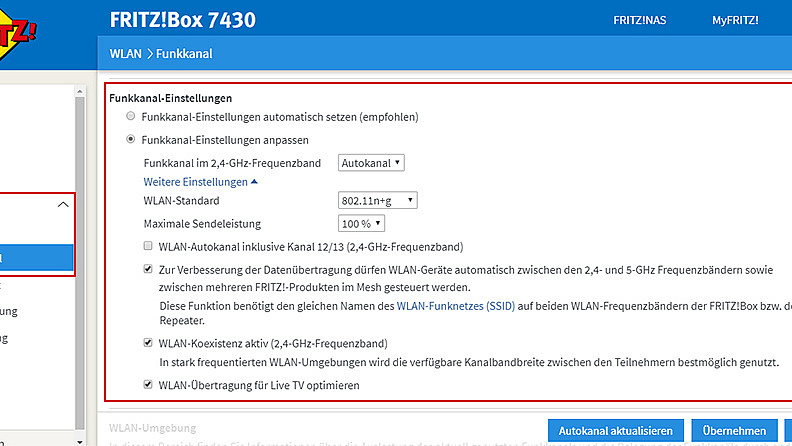Image resolution: width=792 pixels, height=446 pixels.
Task: Open the WLAN-Standard 802.11n+g dropdown
Action: tap(377, 202)
